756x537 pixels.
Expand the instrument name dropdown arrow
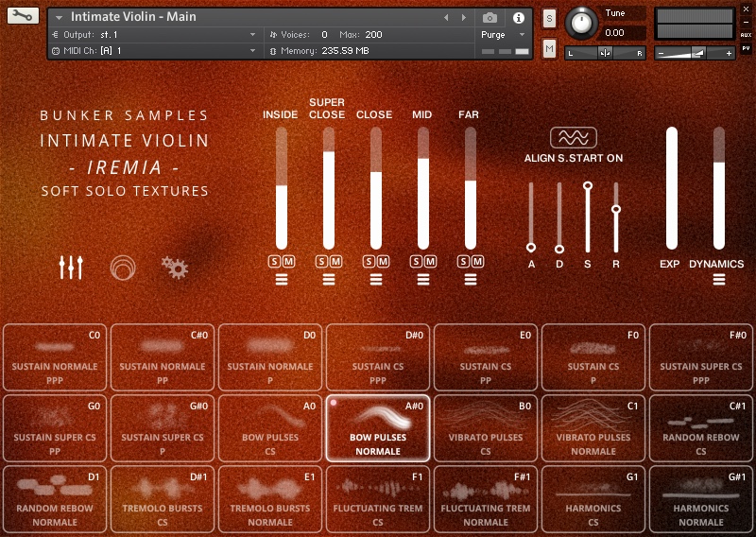[x=59, y=17]
